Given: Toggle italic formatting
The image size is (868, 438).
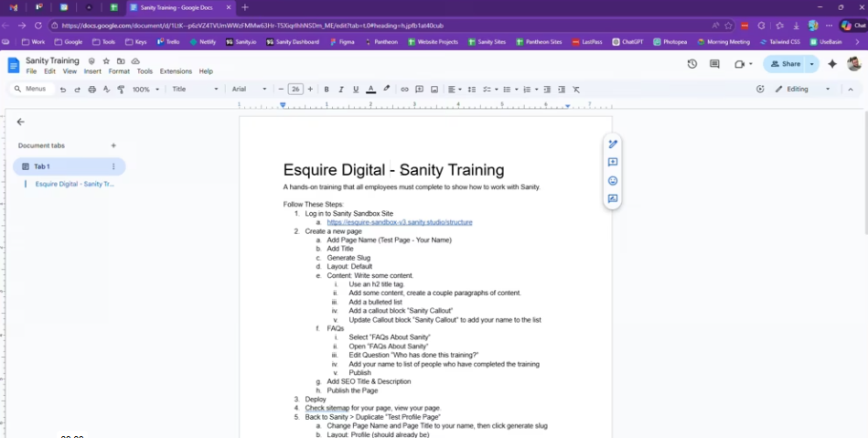Looking at the screenshot, I should click(x=341, y=89).
